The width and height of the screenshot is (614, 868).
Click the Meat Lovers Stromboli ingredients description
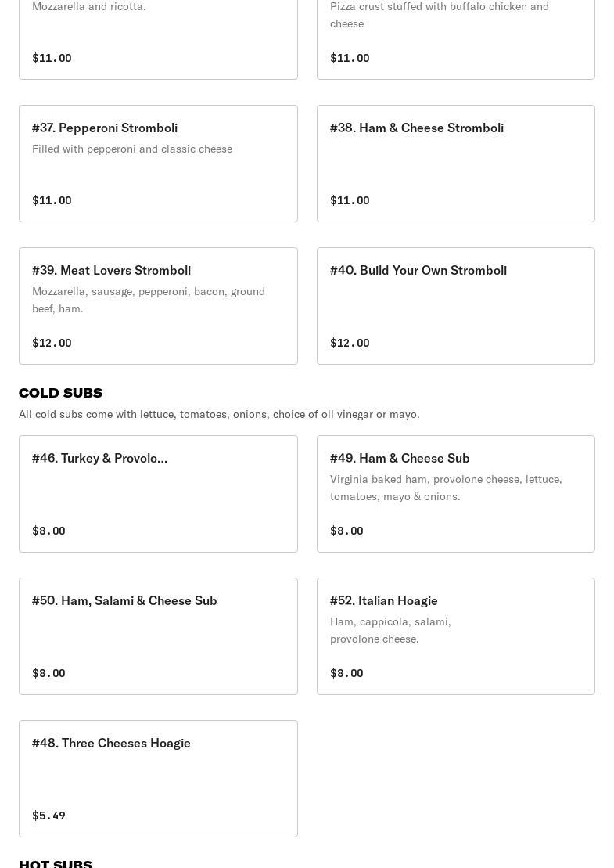coord(149,300)
